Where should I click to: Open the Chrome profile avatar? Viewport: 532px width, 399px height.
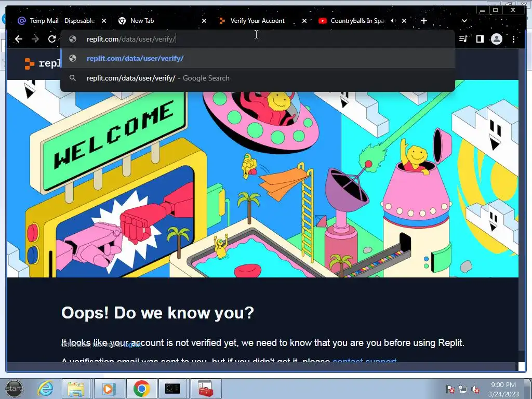496,39
